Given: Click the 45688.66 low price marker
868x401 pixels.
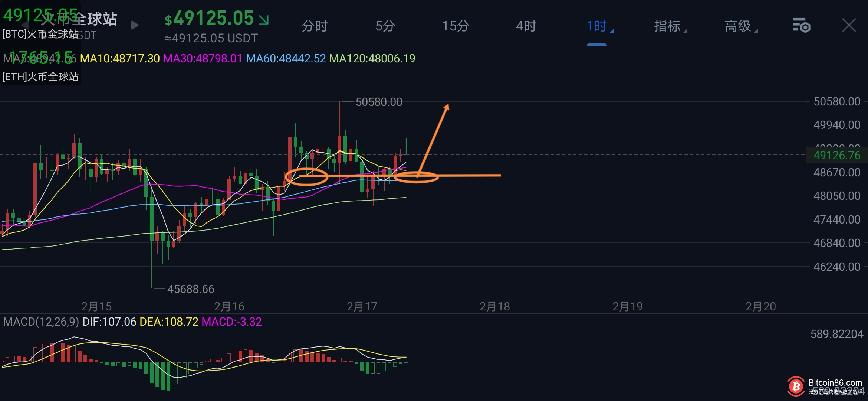Looking at the screenshot, I should click(x=191, y=289).
